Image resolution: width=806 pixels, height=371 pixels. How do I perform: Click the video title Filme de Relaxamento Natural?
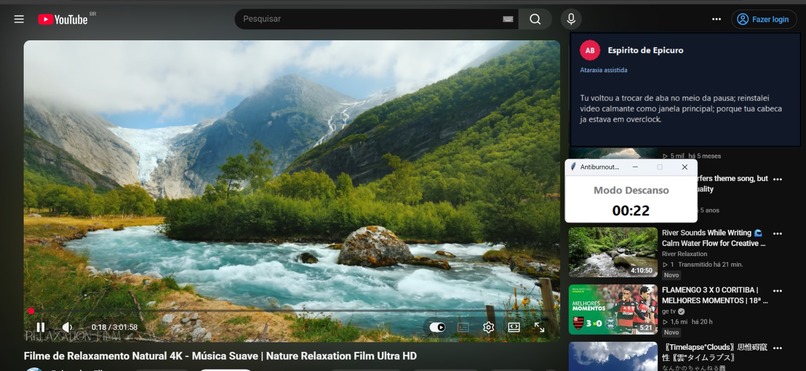220,356
